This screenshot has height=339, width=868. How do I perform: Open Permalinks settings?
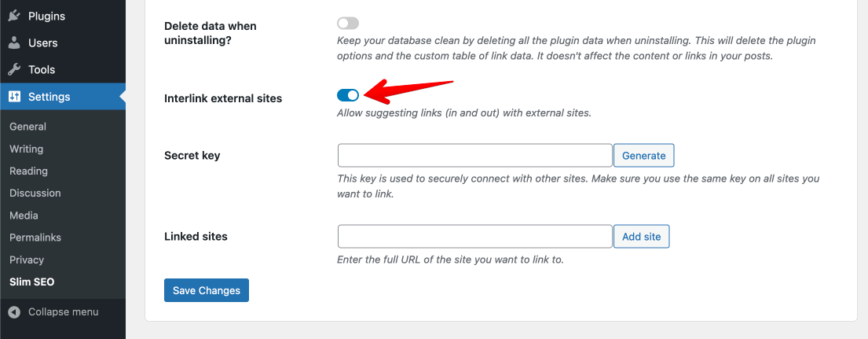pos(35,237)
